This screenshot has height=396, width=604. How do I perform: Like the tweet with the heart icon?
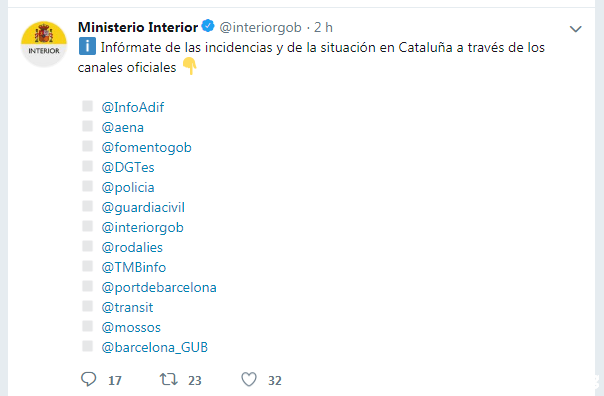click(x=249, y=379)
